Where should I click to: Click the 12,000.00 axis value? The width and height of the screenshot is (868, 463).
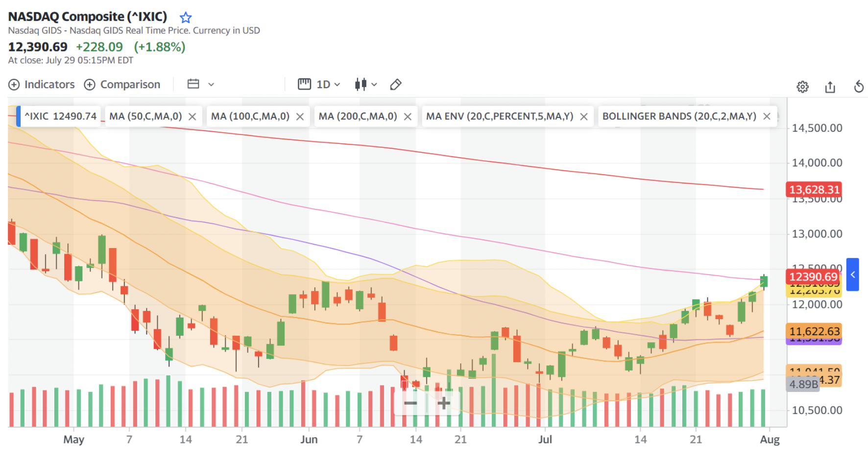pyautogui.click(x=817, y=304)
